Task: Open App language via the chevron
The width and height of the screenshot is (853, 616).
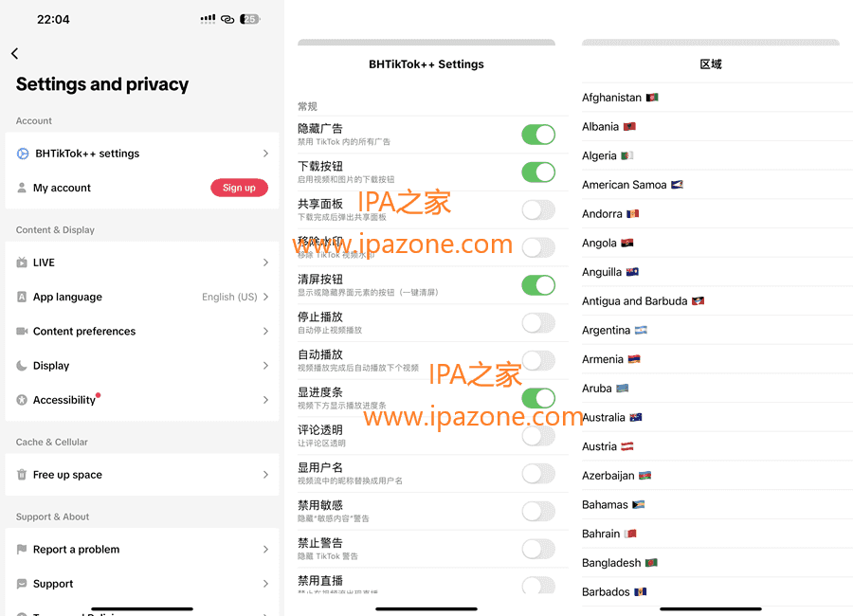Action: pos(265,297)
